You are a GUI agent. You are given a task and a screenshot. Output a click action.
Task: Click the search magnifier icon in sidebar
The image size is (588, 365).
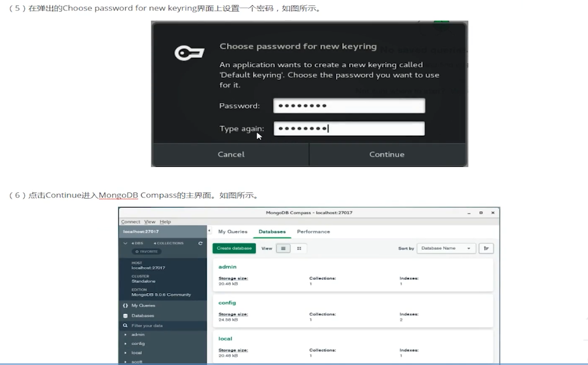(x=125, y=325)
